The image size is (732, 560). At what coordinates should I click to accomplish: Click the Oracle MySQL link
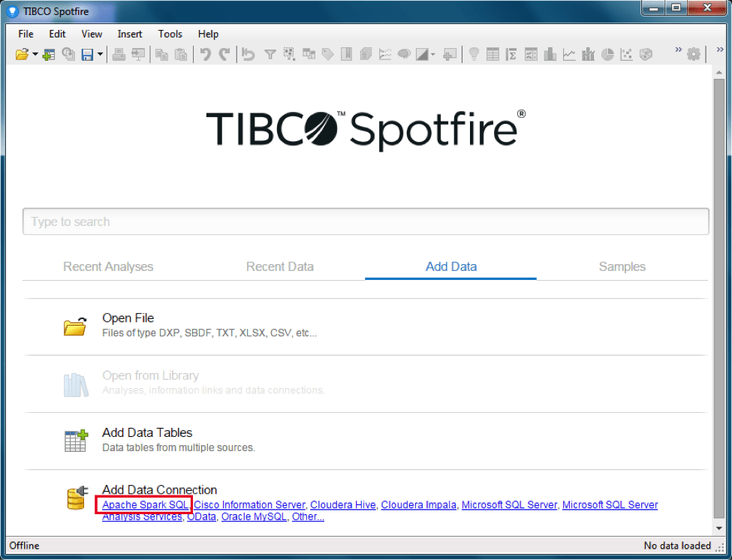coord(254,516)
